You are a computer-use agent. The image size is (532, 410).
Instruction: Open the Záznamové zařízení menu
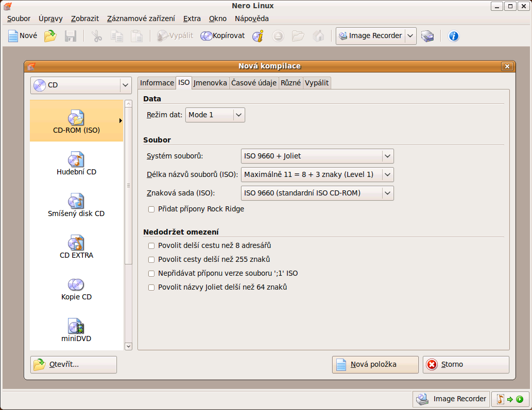pyautogui.click(x=141, y=19)
